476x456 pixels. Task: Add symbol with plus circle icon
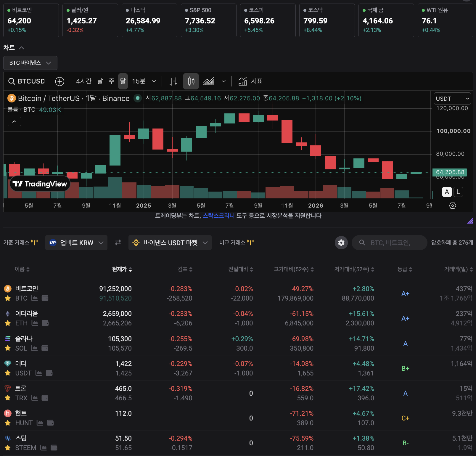pyautogui.click(x=60, y=81)
